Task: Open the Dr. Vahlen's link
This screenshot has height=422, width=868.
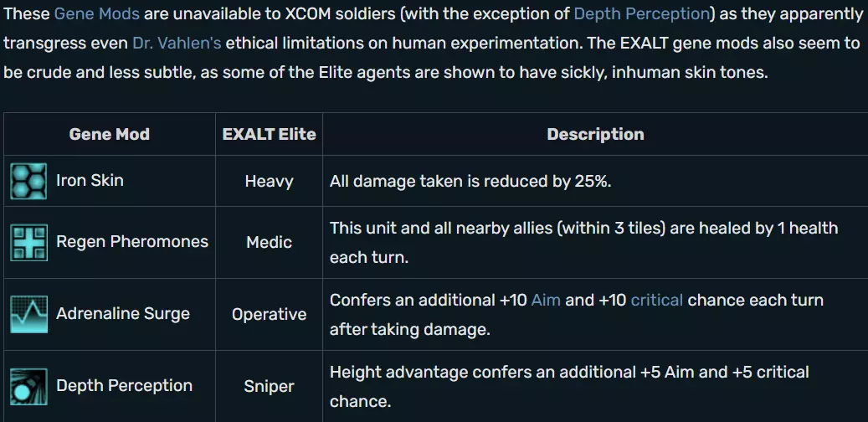Action: point(177,44)
